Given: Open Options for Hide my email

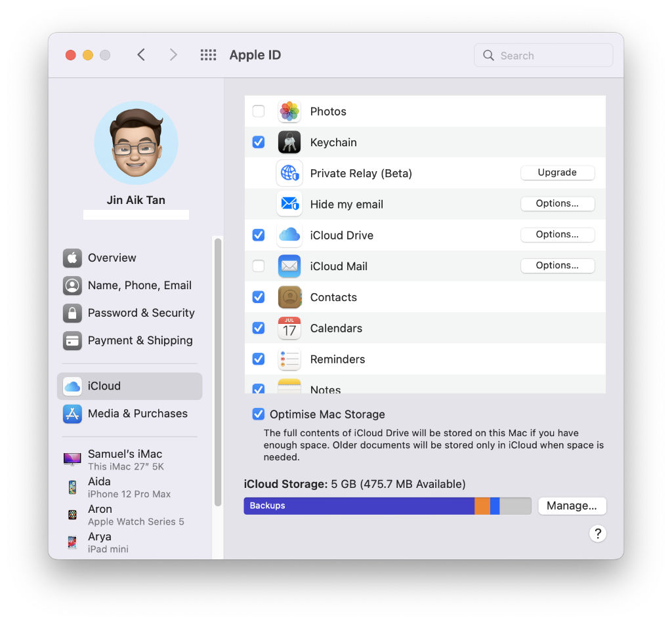Looking at the screenshot, I should (x=557, y=203).
